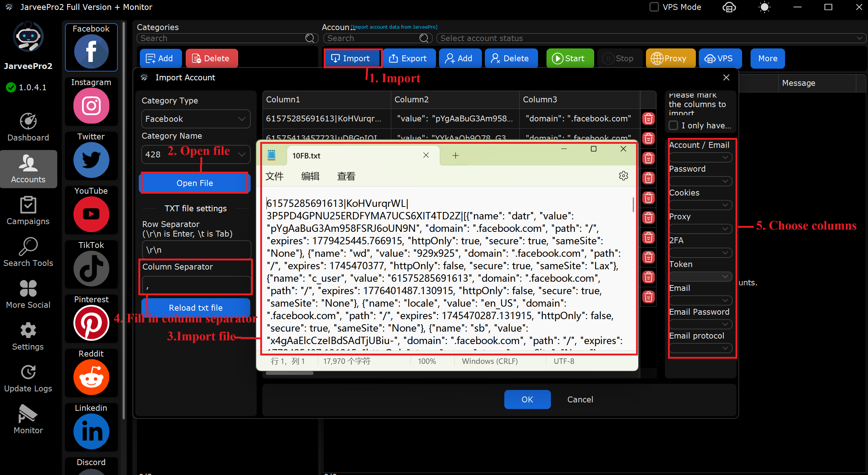Open Search Tools in sidebar
Screen dimensions: 868x475
[x=28, y=252]
